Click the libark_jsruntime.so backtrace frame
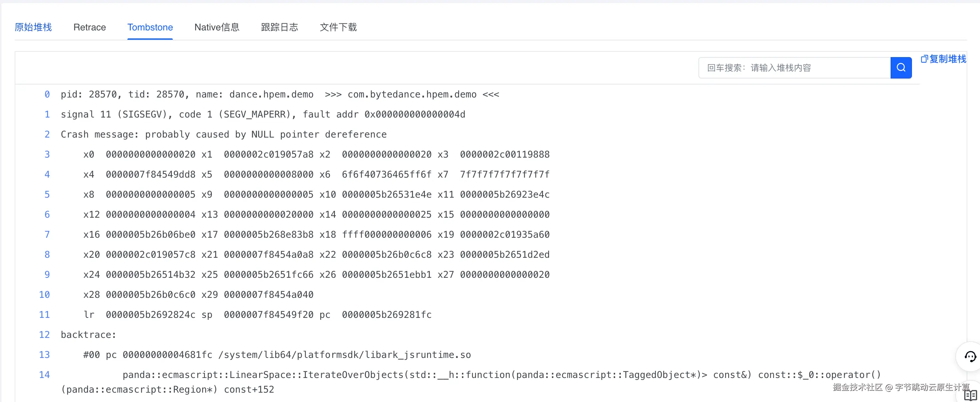This screenshot has height=402, width=980. [277, 355]
